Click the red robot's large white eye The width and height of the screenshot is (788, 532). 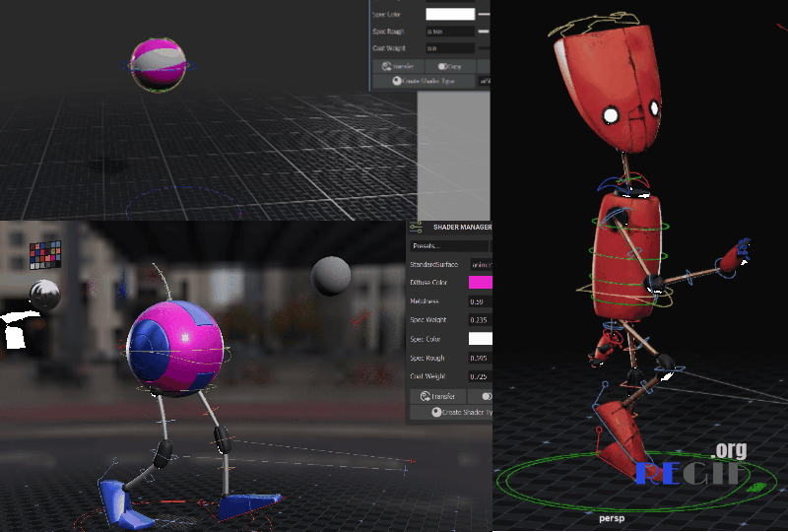[x=611, y=115]
